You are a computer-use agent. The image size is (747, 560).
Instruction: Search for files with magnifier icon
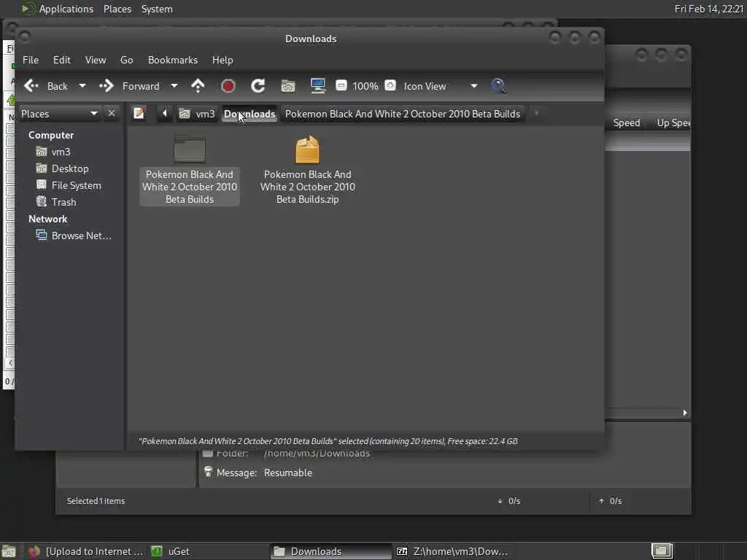click(x=498, y=86)
